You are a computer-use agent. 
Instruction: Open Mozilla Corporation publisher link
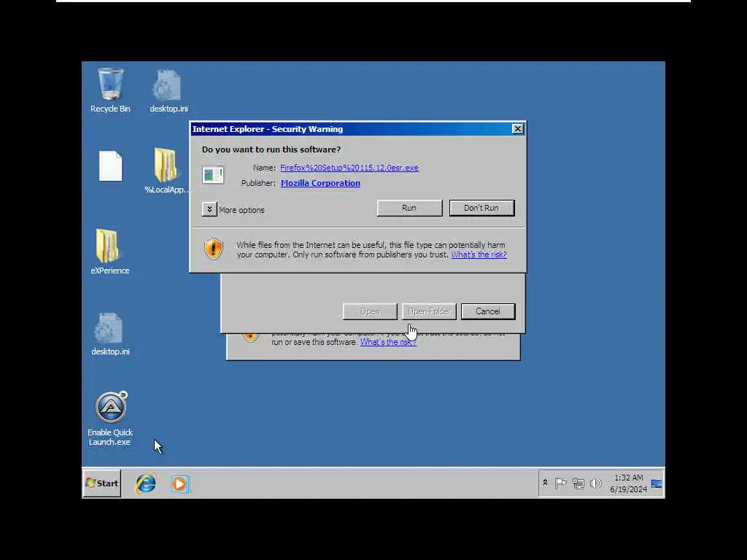[320, 183]
